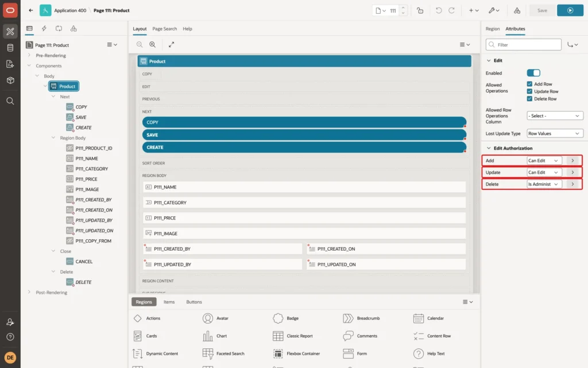The height and width of the screenshot is (368, 588).
Task: Select the COPY button in layout
Action: click(x=304, y=122)
